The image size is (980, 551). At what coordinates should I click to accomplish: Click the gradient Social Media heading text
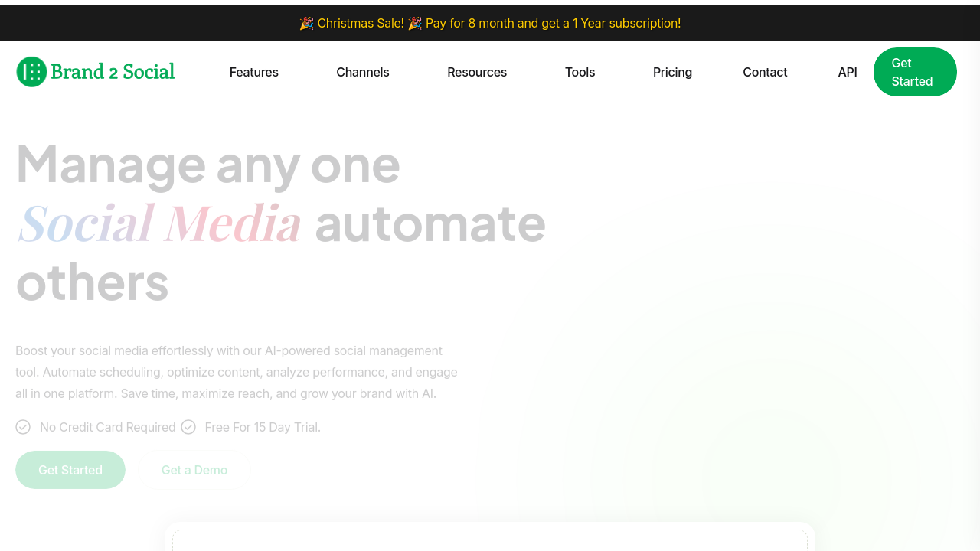click(159, 223)
